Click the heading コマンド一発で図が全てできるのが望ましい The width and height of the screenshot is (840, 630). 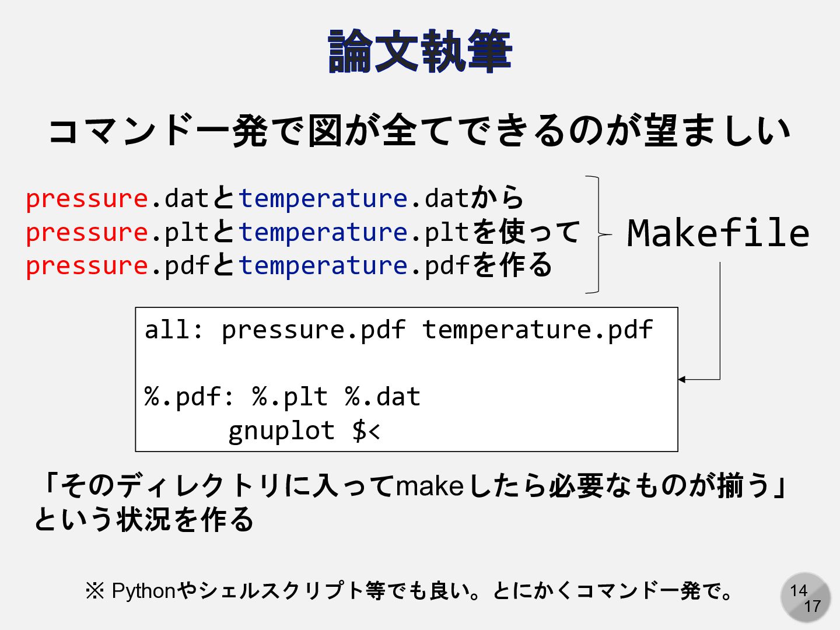(419, 130)
